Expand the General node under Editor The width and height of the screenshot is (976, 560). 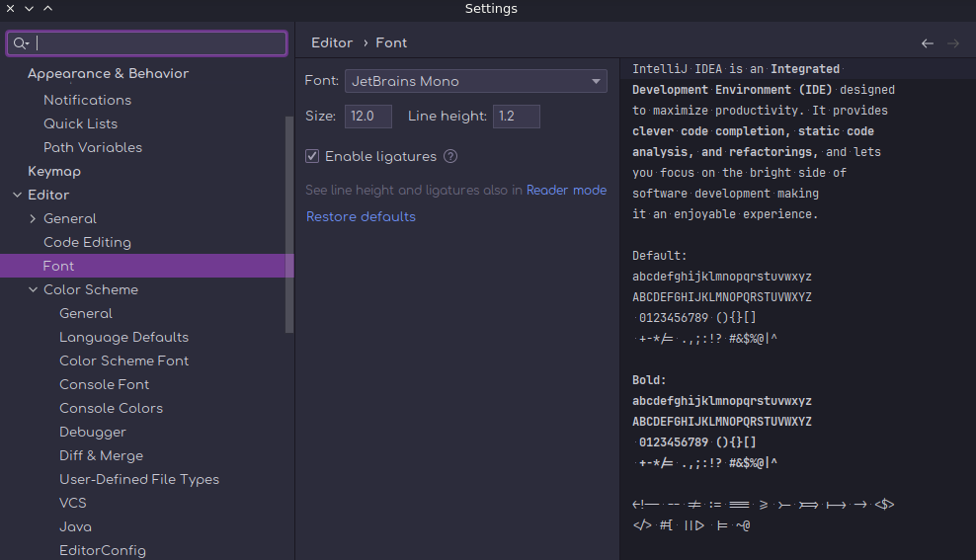(x=33, y=219)
